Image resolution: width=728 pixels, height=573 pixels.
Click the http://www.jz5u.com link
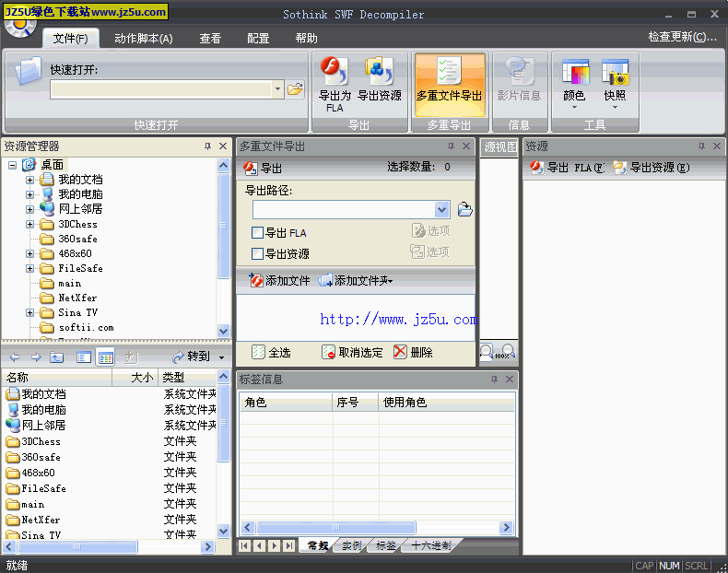[398, 320]
